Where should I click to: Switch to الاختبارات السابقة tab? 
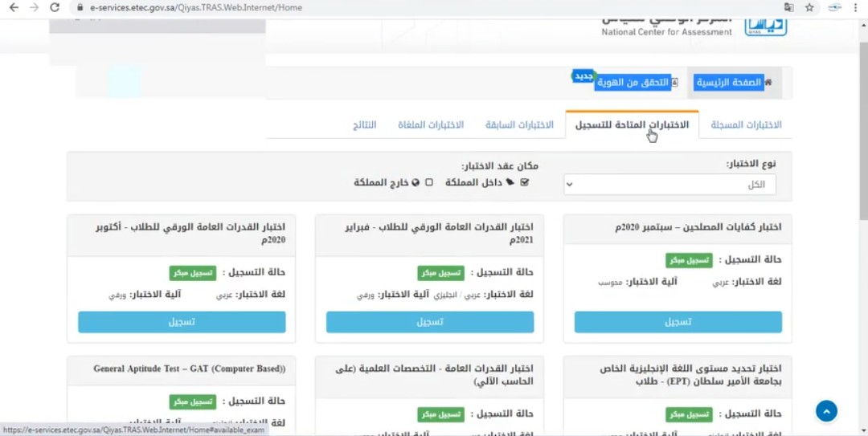(519, 125)
